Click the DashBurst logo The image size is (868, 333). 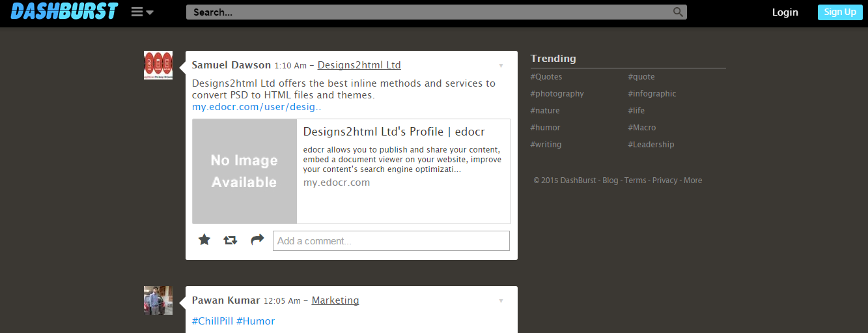[64, 11]
